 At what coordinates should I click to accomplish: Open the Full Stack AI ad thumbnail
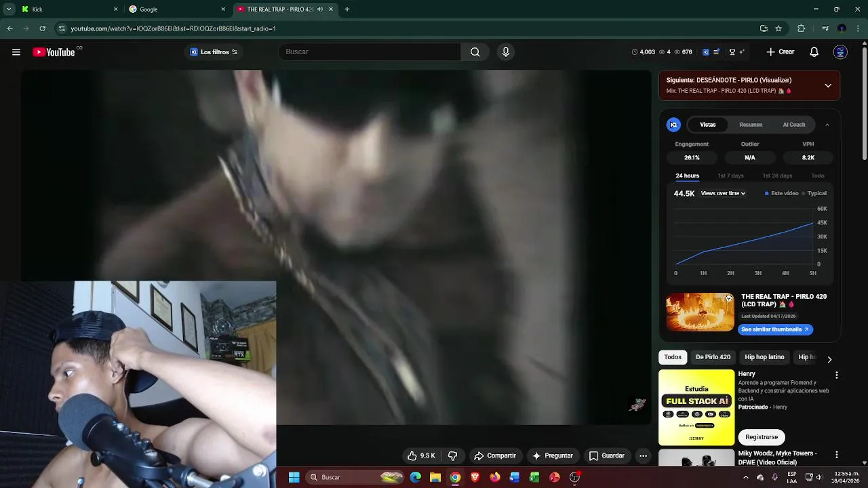tap(696, 407)
